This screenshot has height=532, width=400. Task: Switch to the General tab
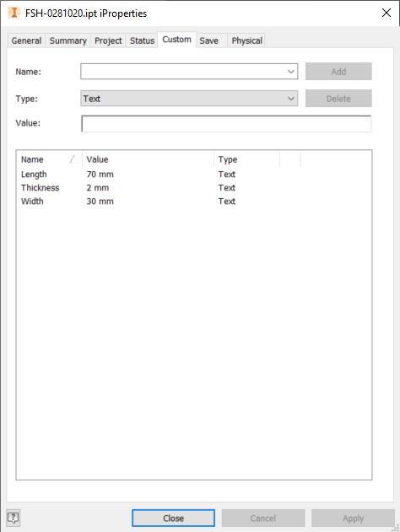pos(26,40)
